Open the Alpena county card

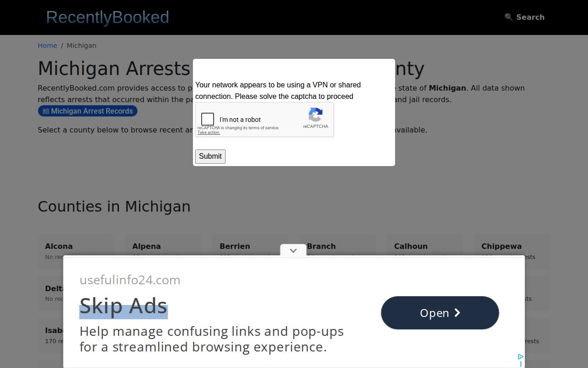tap(163, 251)
